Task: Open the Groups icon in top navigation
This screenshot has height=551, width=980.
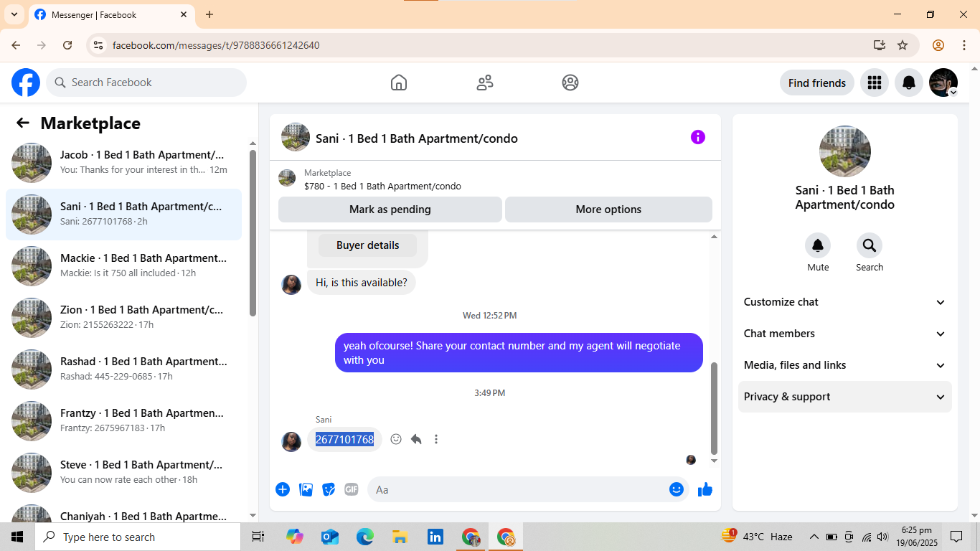Action: pos(570,83)
